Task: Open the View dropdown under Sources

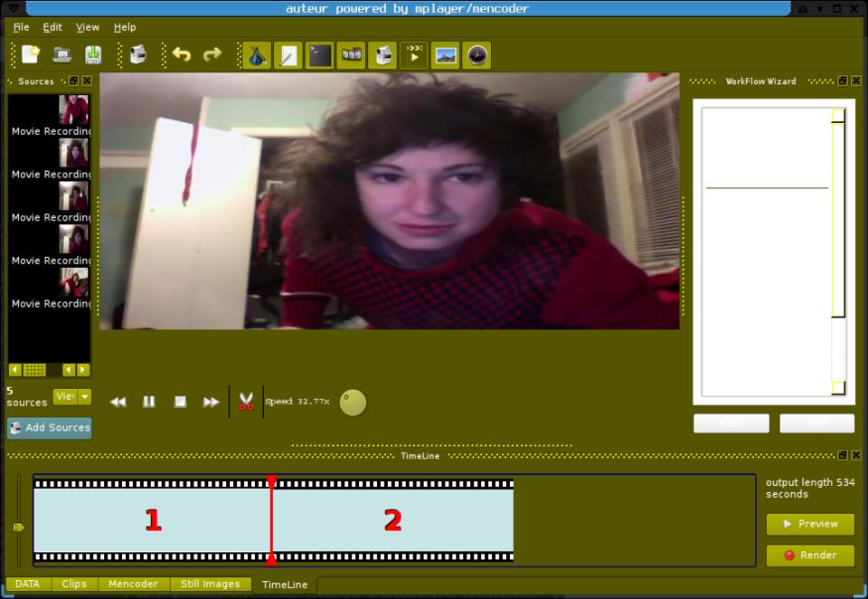Action: 84,396
